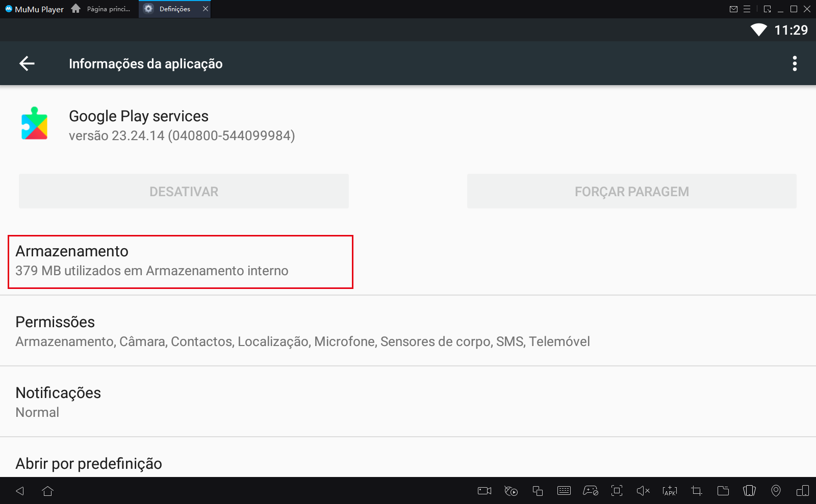Start the screen recorder tool
Screen dimensions: 816x504
tap(484, 491)
